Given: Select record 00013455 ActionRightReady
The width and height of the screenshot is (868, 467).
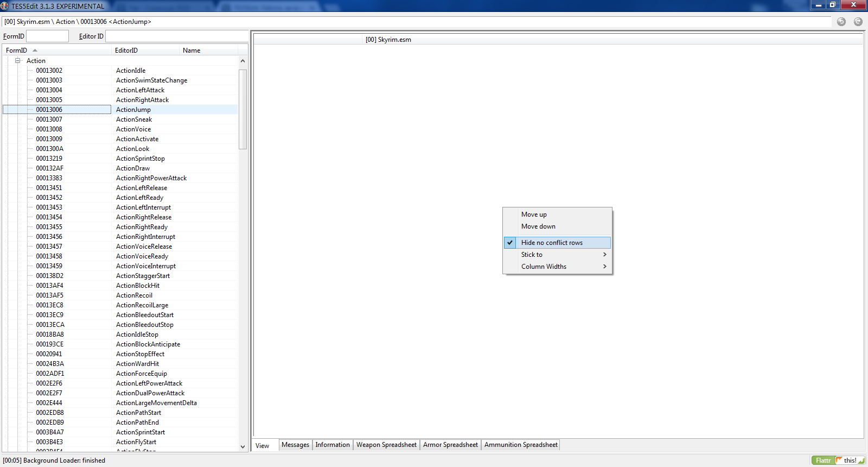Looking at the screenshot, I should click(120, 227).
